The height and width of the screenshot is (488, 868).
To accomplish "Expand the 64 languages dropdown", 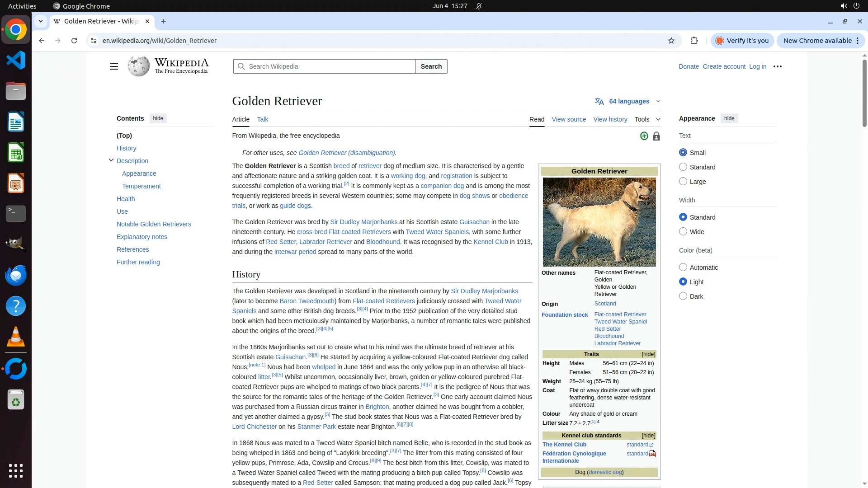I will 628,101.
